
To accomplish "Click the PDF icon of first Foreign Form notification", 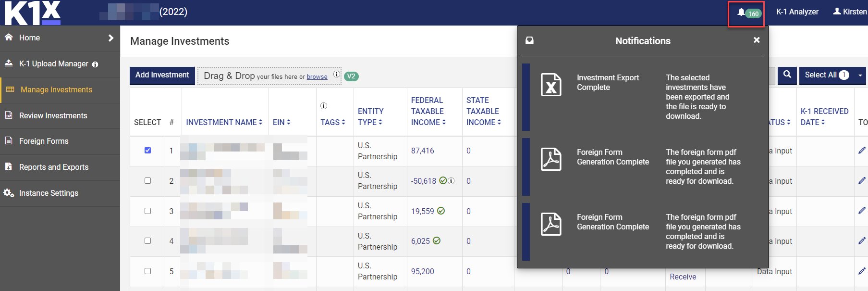I will pyautogui.click(x=550, y=159).
